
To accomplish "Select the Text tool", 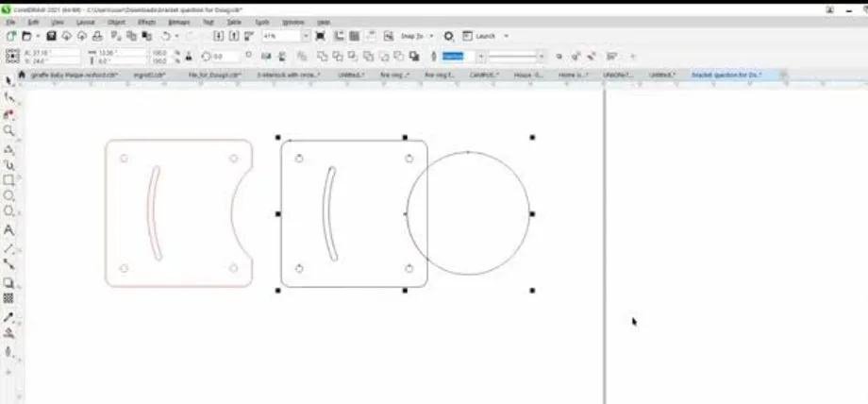I will point(8,230).
